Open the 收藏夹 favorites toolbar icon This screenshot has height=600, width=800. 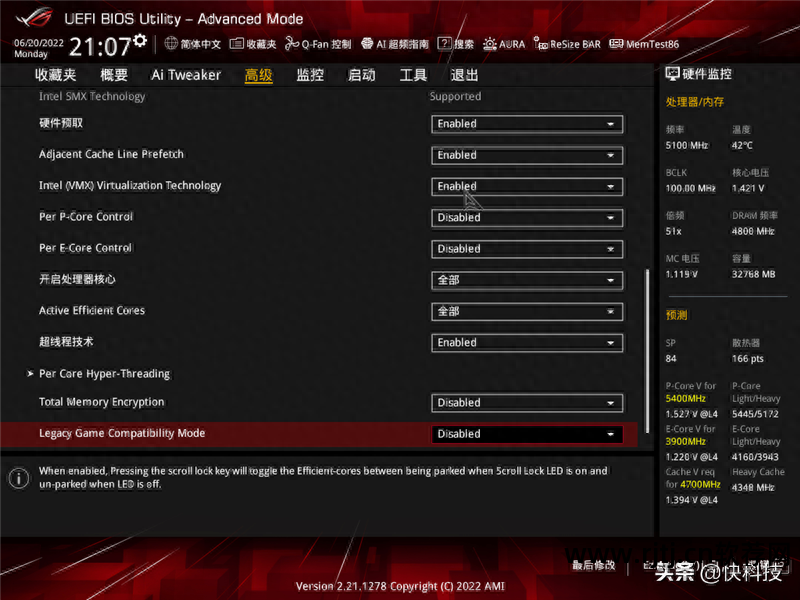tap(236, 44)
